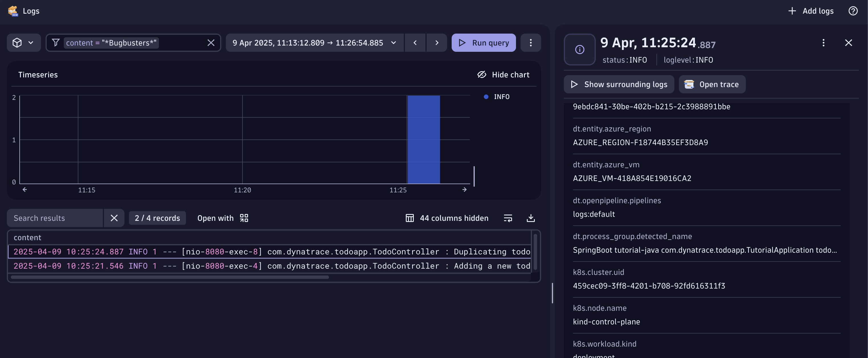Click the Search results input field
868x358 pixels.
pos(55,218)
